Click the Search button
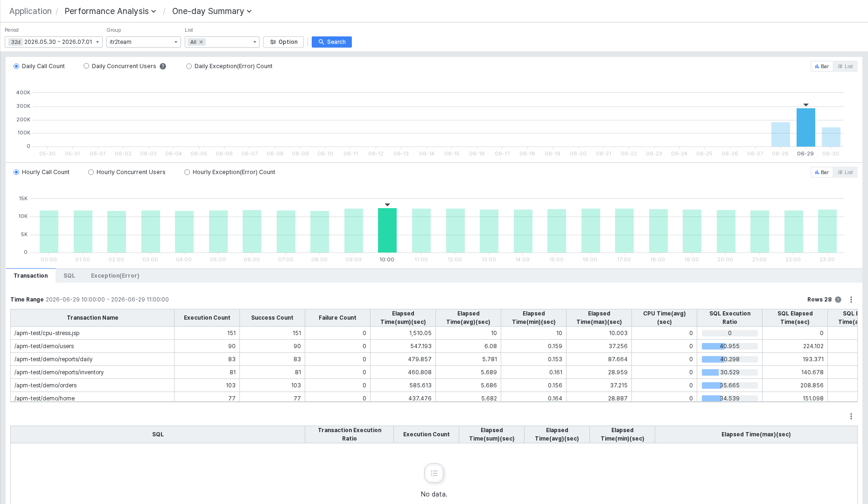 coord(332,42)
